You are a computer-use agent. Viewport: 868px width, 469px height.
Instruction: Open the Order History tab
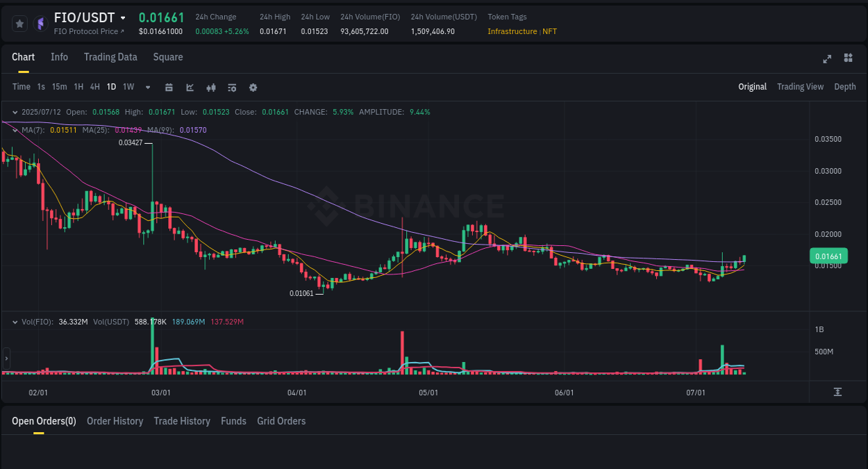click(x=115, y=421)
